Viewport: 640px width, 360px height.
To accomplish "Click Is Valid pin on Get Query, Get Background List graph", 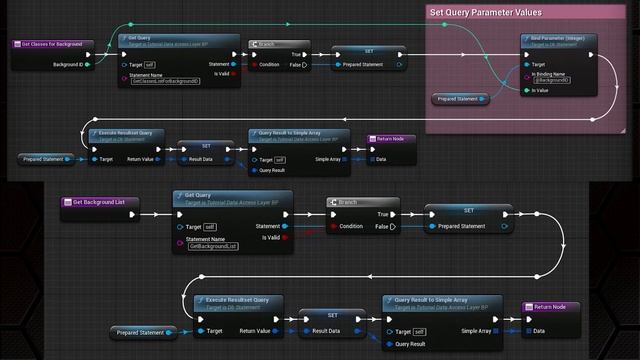I will click(x=285, y=237).
